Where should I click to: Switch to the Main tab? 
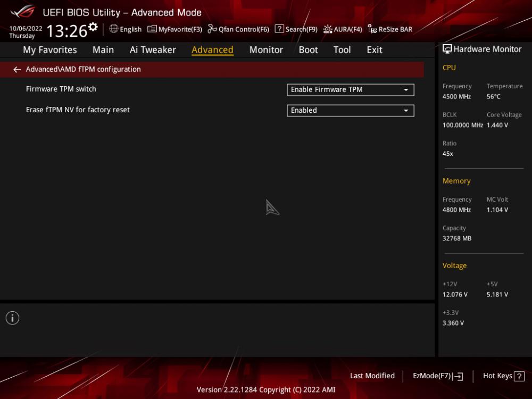tap(103, 50)
